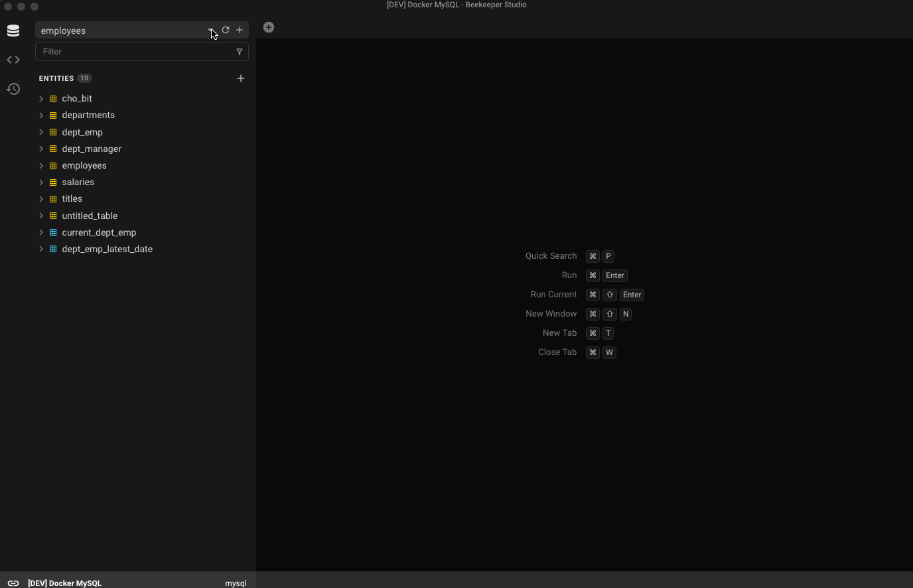Select the salaries entity name
Screen dimensions: 913x588
pyautogui.click(x=78, y=182)
